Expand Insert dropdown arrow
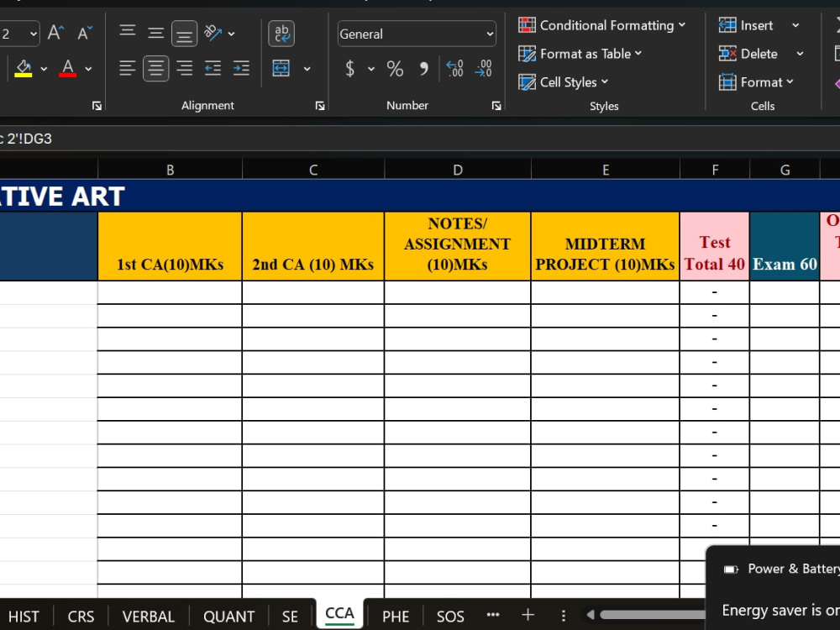The height and width of the screenshot is (630, 840). point(795,25)
